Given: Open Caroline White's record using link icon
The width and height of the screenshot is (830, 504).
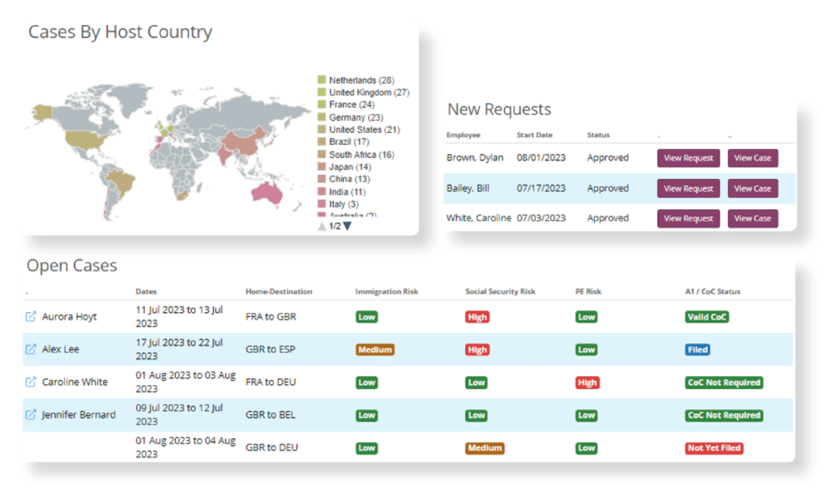Looking at the screenshot, I should [x=31, y=382].
